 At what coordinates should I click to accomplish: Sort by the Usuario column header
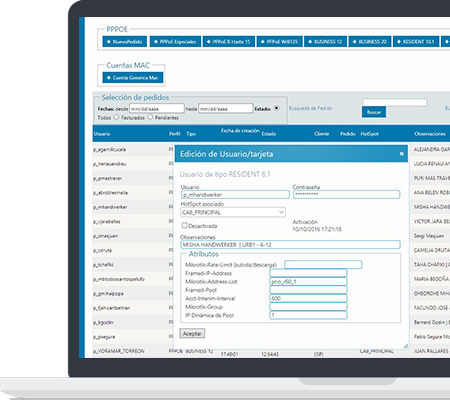pyautogui.click(x=102, y=134)
